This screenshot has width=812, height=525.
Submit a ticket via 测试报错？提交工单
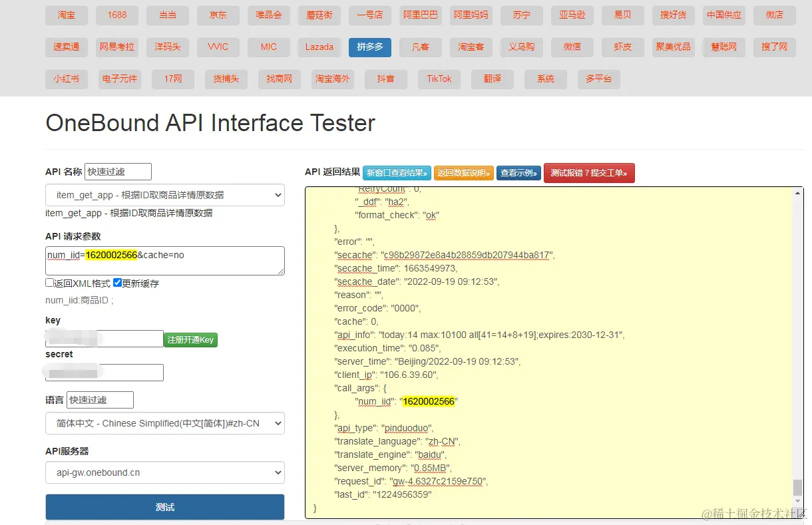point(589,173)
